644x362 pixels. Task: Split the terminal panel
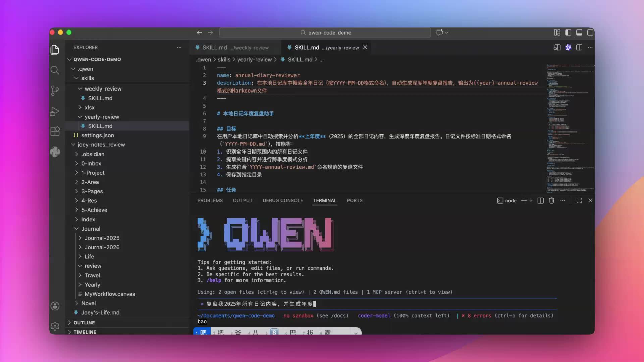click(x=540, y=200)
